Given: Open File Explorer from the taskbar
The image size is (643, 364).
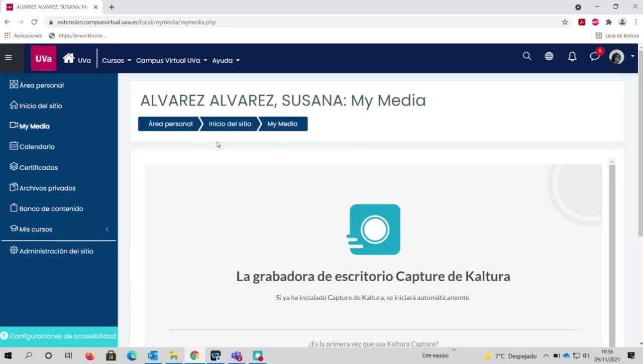Looking at the screenshot, I should [174, 355].
